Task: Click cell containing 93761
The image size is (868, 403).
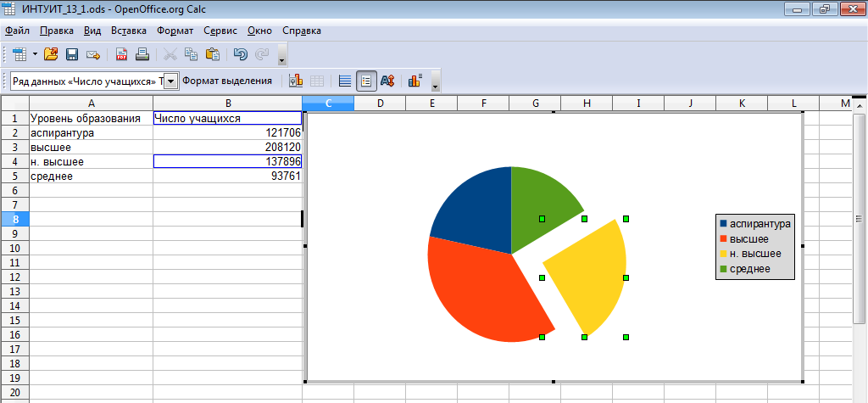Action: [x=227, y=176]
